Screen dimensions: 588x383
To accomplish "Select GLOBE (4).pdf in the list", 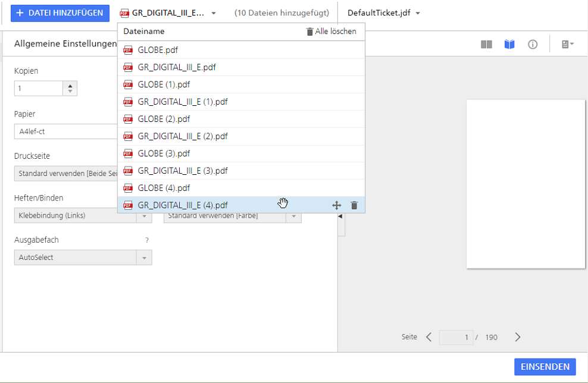I will 241,188.
